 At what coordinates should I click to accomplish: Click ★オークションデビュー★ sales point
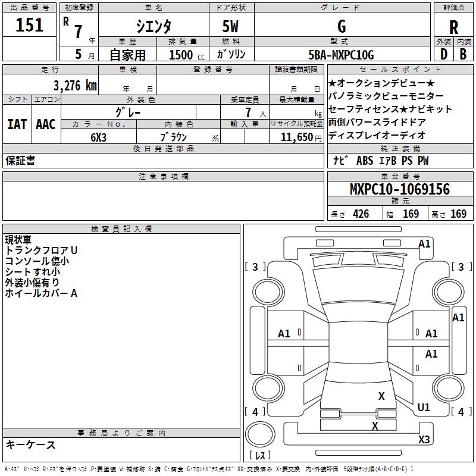pyautogui.click(x=381, y=83)
